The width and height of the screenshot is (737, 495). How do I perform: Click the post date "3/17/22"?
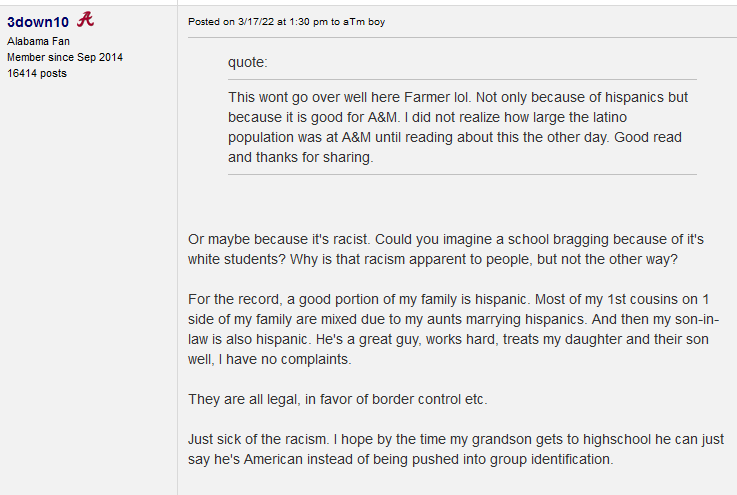254,22
